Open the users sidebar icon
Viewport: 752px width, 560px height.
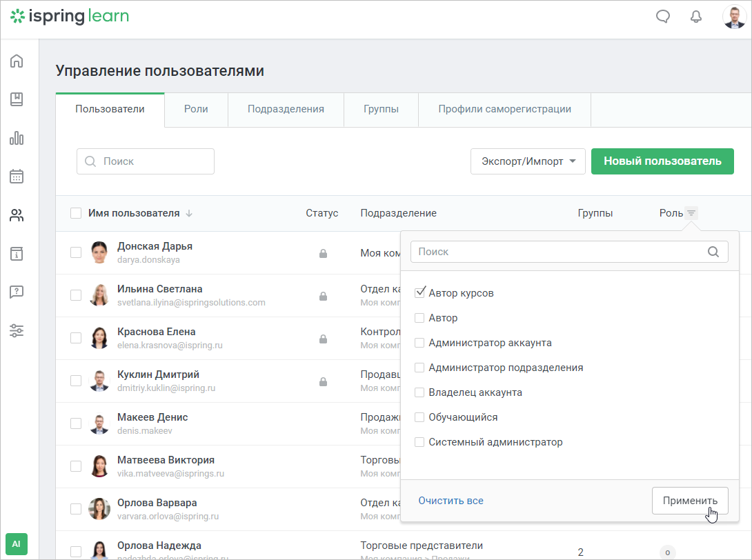click(17, 215)
